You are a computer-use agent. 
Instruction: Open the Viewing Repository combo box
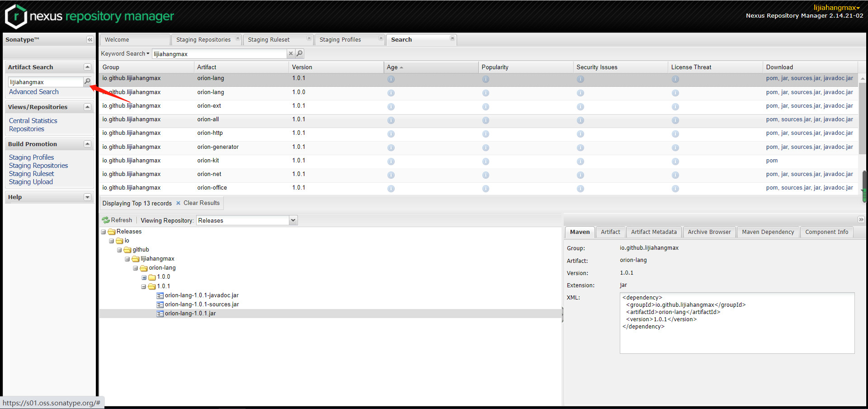pyautogui.click(x=293, y=220)
